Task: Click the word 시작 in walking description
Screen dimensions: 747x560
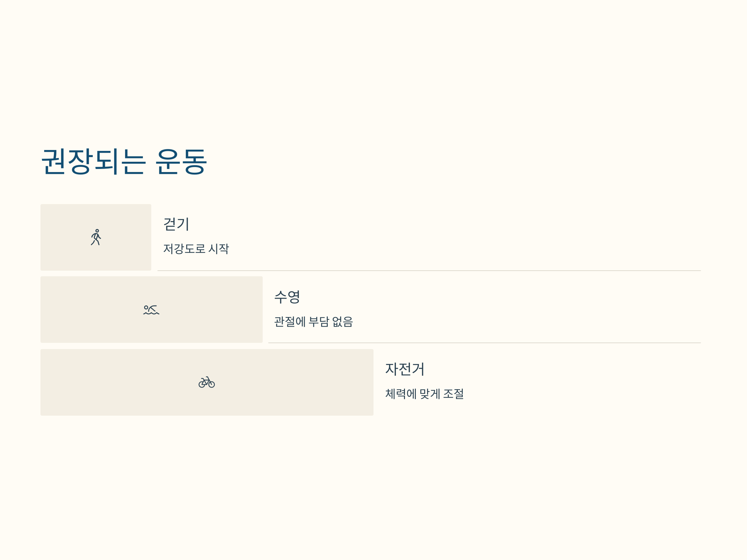Action: pos(218,249)
